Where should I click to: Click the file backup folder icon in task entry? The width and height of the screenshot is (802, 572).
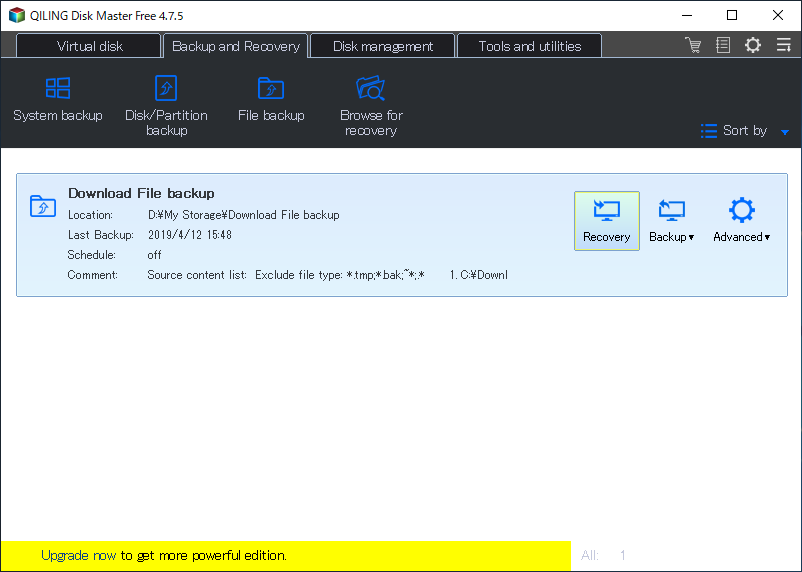43,206
